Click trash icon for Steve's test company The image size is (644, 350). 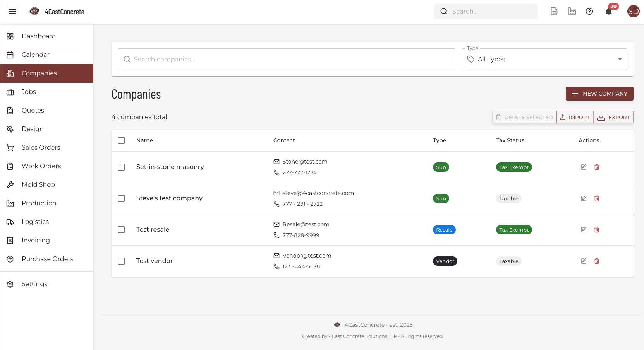[x=597, y=198]
